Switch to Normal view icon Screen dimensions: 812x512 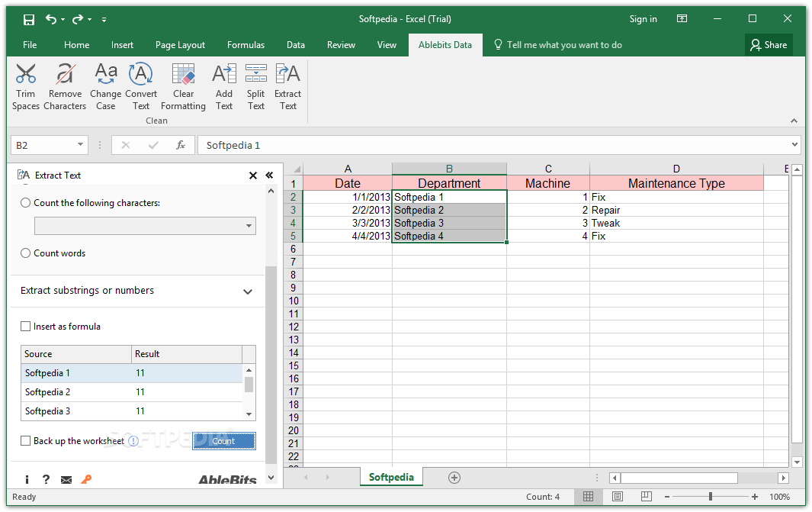coord(589,497)
